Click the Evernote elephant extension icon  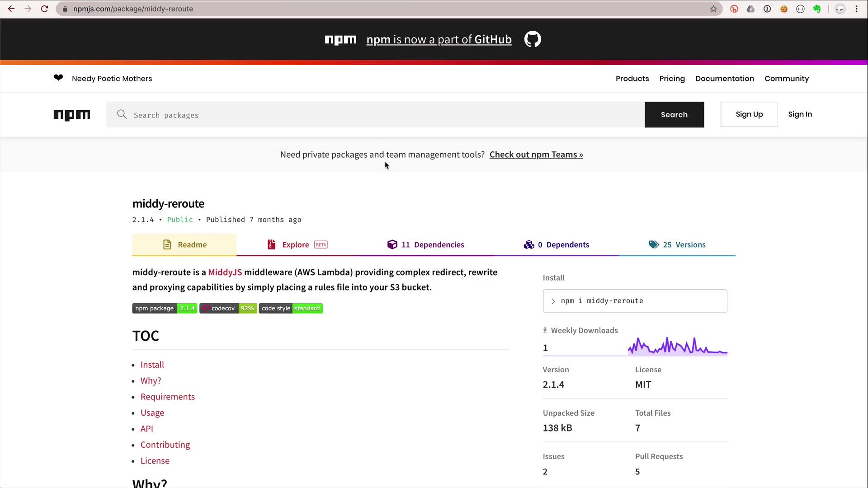coord(817,9)
